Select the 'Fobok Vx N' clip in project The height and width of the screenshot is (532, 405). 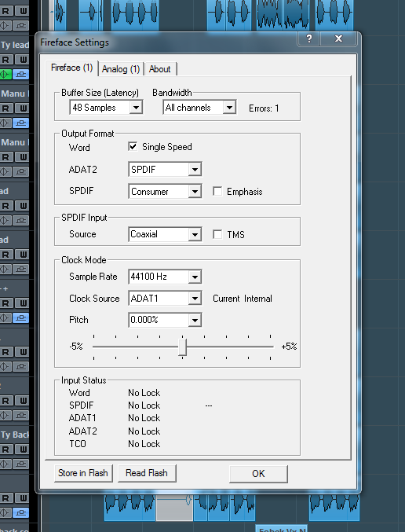point(281,528)
